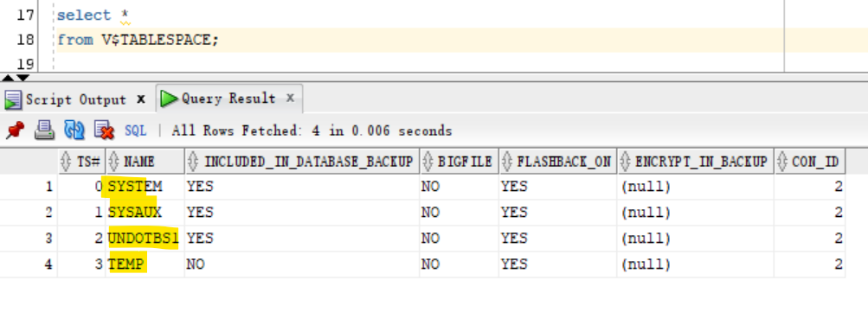Click the sort icon in FLASHBACK_ON header
This screenshot has width=868, height=312.
click(507, 162)
